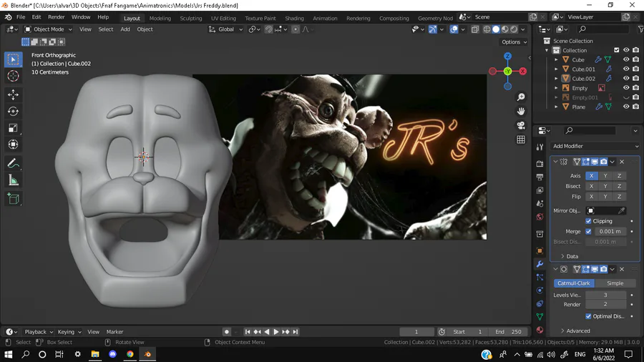
Task: Click the Levels Viewport value field
Action: (605, 295)
